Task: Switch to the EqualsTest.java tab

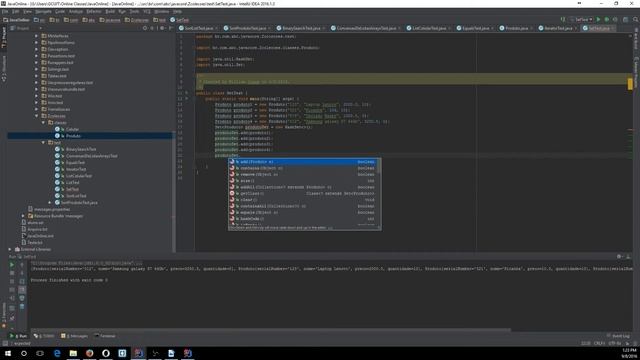Action: 475,28
